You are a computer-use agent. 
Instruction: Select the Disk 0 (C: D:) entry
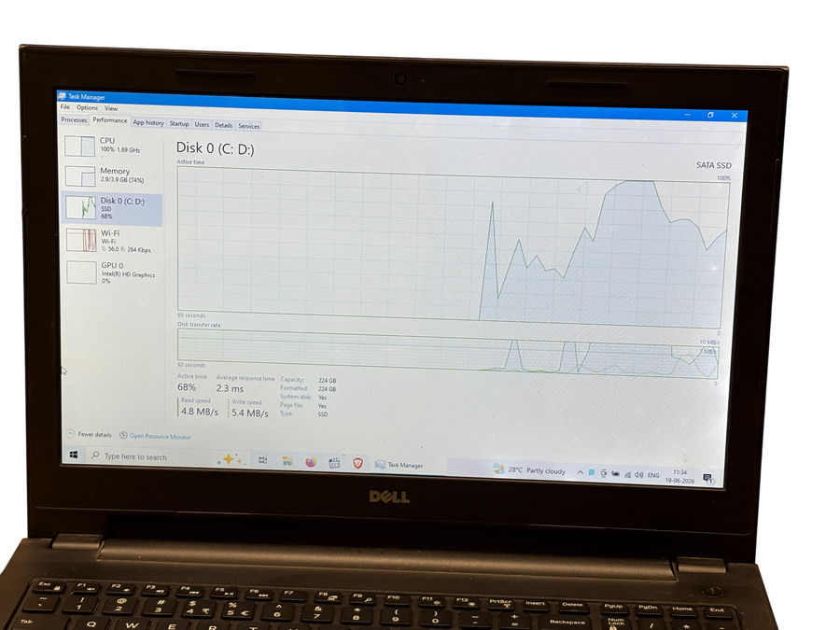coord(112,208)
